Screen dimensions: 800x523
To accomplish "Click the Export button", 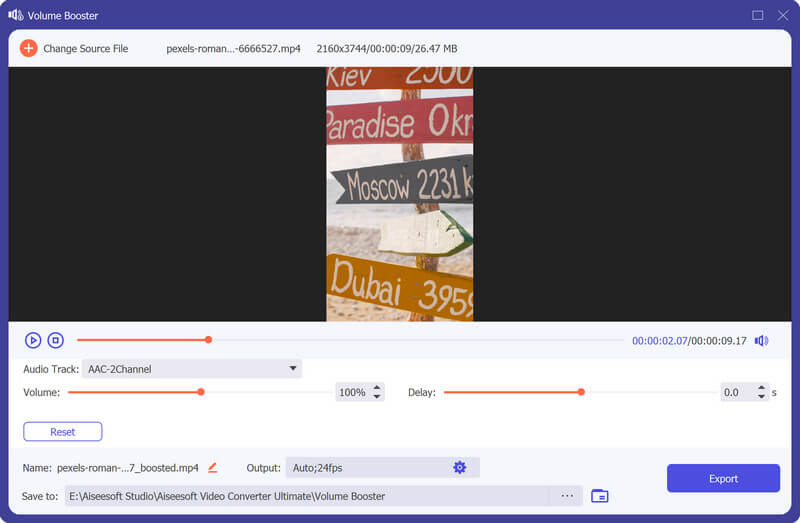I will point(723,478).
